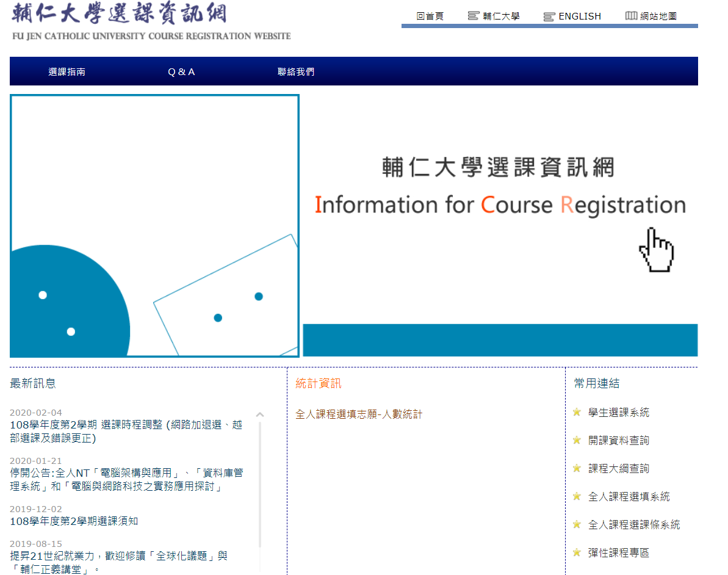This screenshot has height=575, width=728.
Task: Open the 網站地圖 sitemap
Action: click(x=658, y=16)
